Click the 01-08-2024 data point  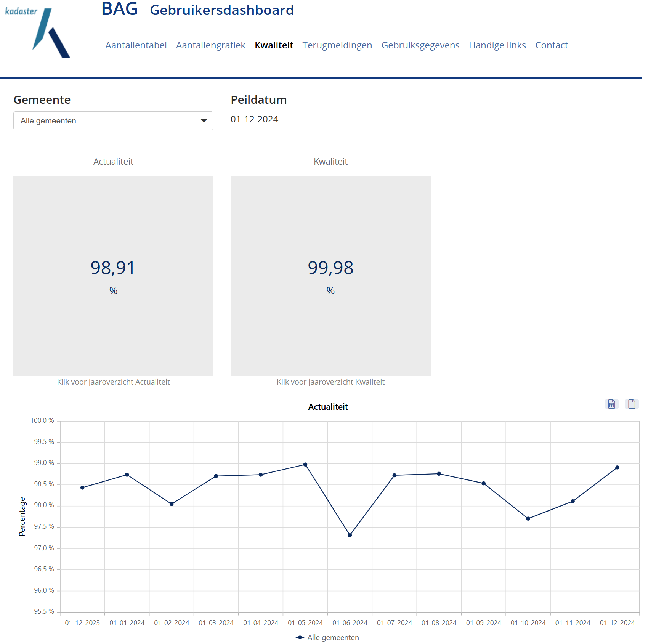point(439,474)
